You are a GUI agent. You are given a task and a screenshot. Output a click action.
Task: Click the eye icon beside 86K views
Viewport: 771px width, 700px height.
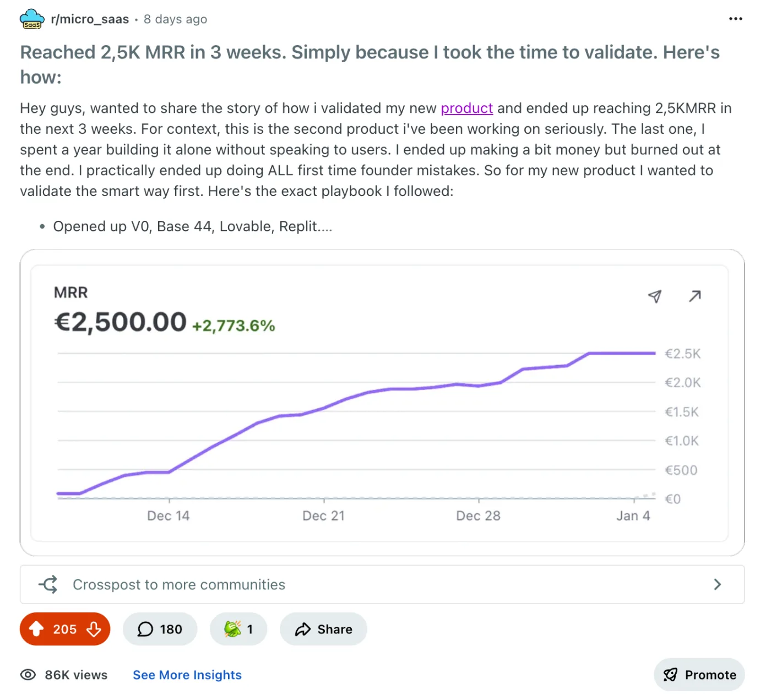(x=28, y=675)
